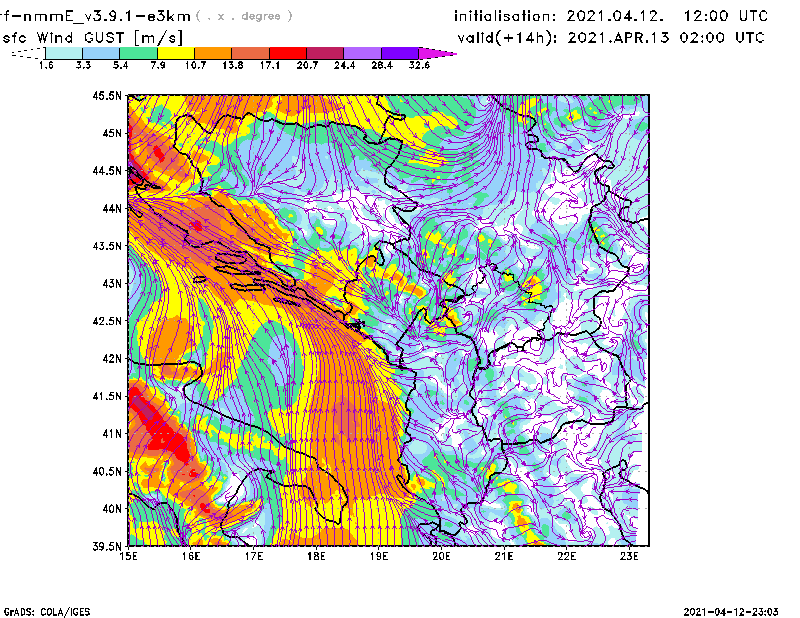Click the '2021-04-12-23:03' timestamp
800x618 pixels.
point(731,612)
